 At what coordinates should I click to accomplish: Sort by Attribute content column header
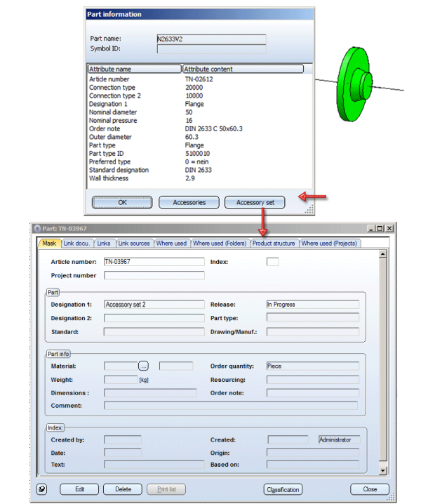tap(243, 69)
